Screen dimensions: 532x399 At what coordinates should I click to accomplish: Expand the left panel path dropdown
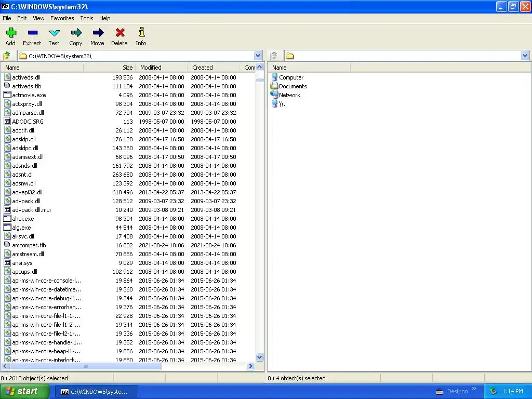click(258, 56)
